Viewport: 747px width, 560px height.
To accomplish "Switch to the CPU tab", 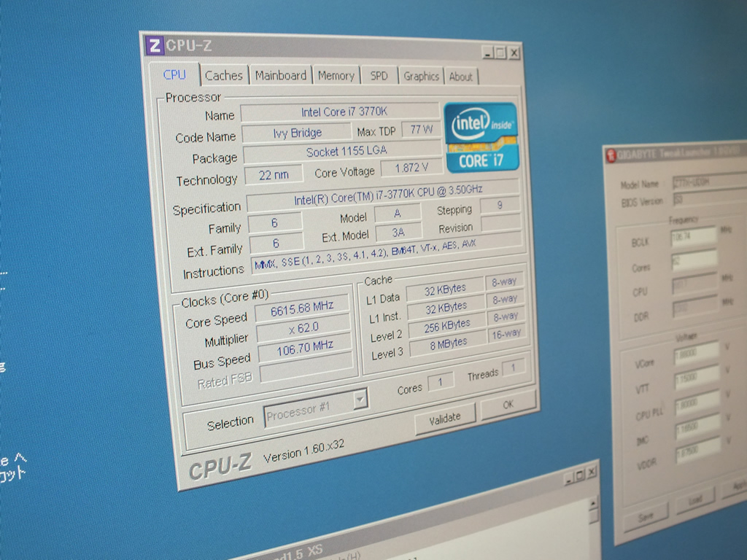I will click(174, 75).
